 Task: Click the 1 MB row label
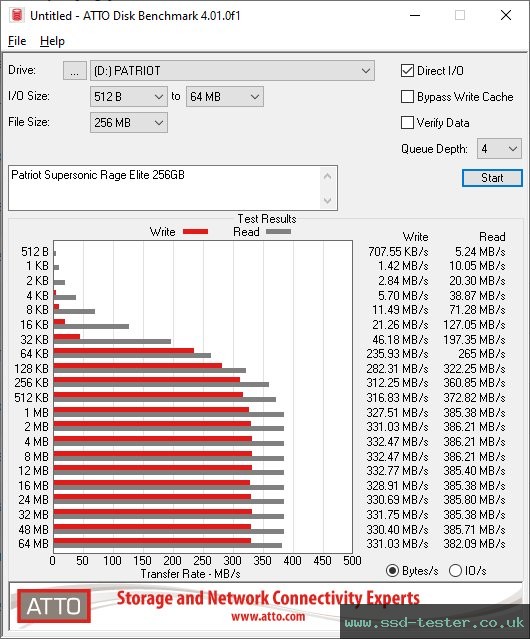pyautogui.click(x=36, y=412)
